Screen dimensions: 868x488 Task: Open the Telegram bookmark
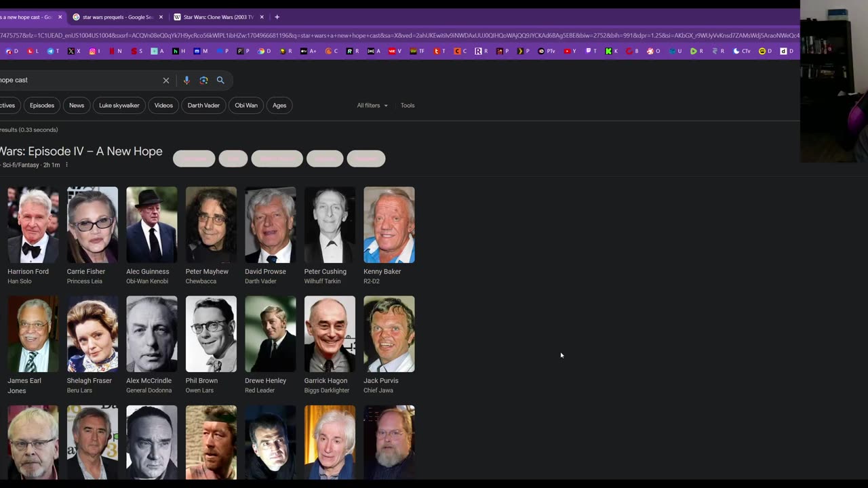[x=53, y=51]
